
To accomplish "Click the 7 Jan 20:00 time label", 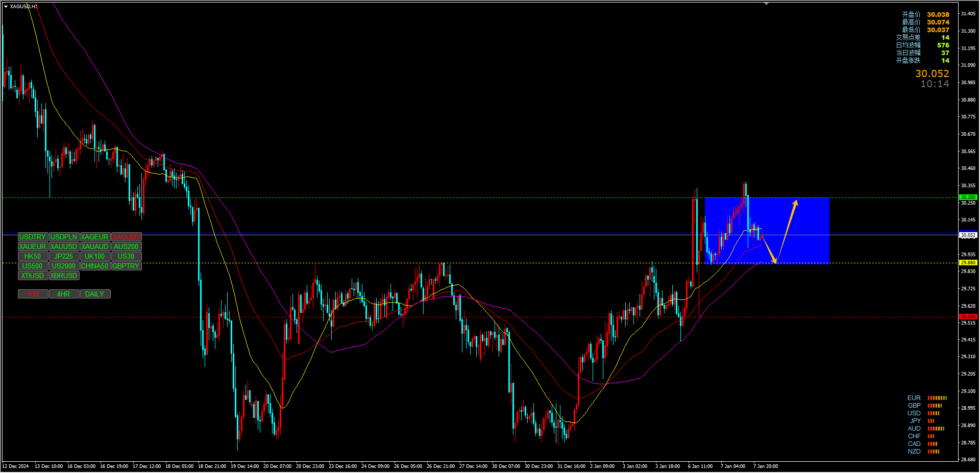I will pyautogui.click(x=766, y=466).
